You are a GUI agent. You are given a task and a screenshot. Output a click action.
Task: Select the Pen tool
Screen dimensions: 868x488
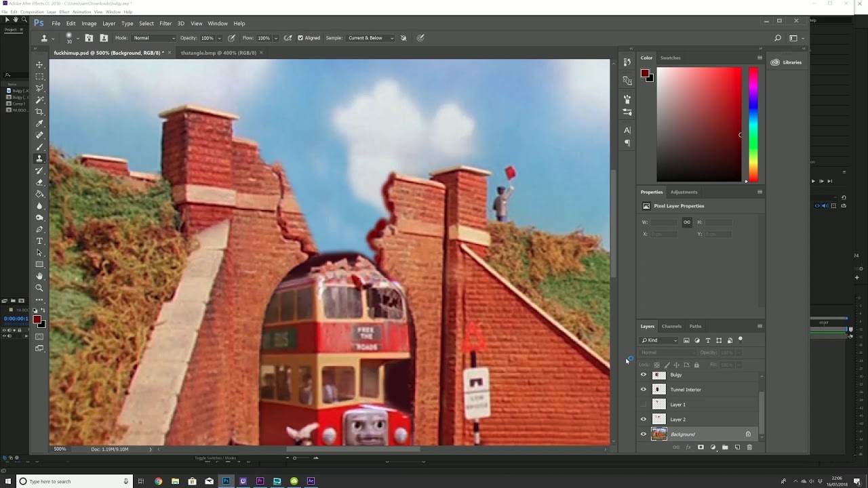[x=39, y=229]
